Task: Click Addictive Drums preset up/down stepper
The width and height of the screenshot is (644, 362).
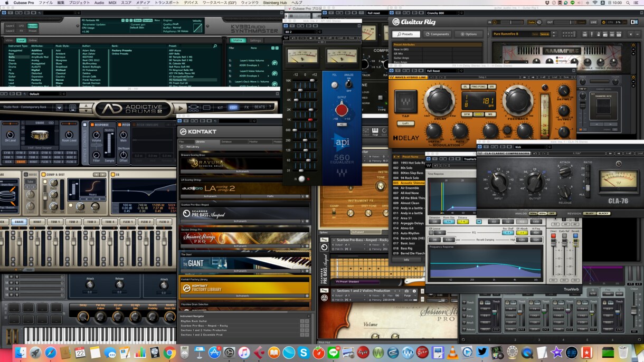Action: pyautogui.click(x=86, y=108)
